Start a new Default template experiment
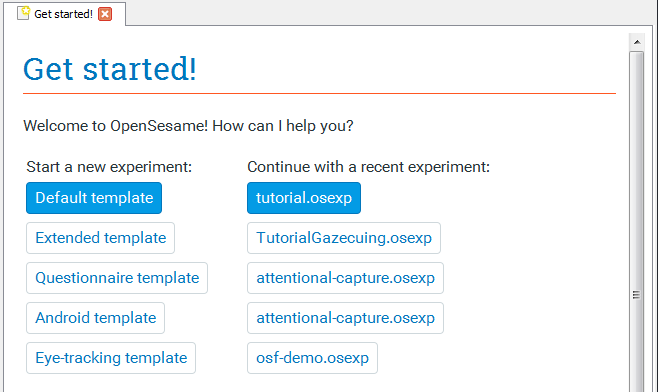Image resolution: width=658 pixels, height=392 pixels. pos(94,198)
